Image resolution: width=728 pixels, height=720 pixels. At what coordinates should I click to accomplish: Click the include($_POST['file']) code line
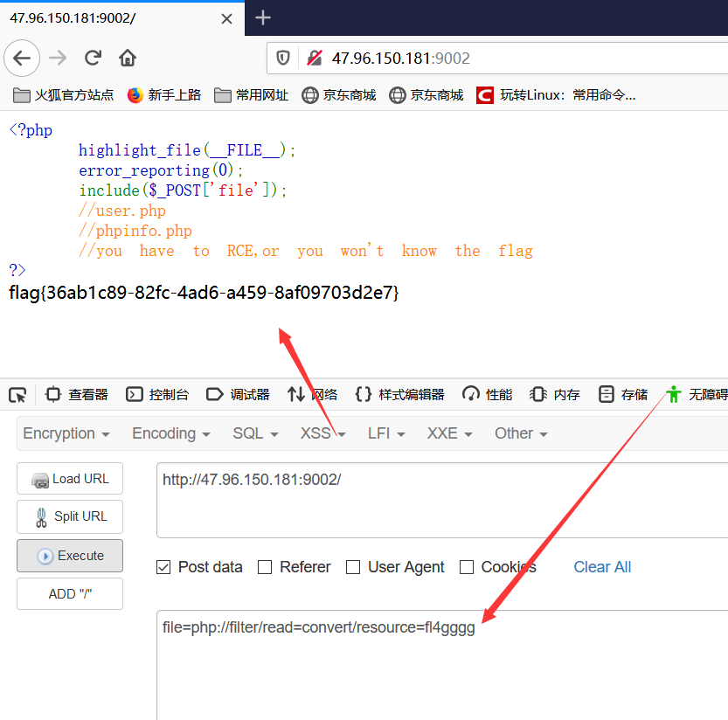click(183, 190)
